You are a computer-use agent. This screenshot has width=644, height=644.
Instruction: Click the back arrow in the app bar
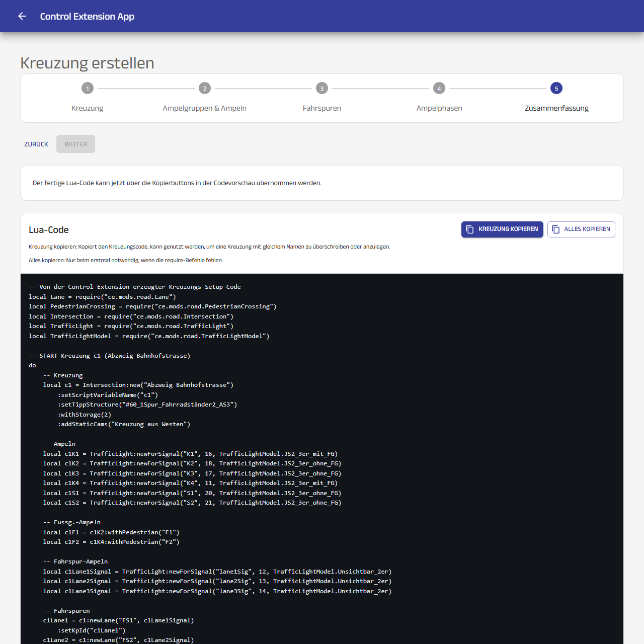(22, 16)
